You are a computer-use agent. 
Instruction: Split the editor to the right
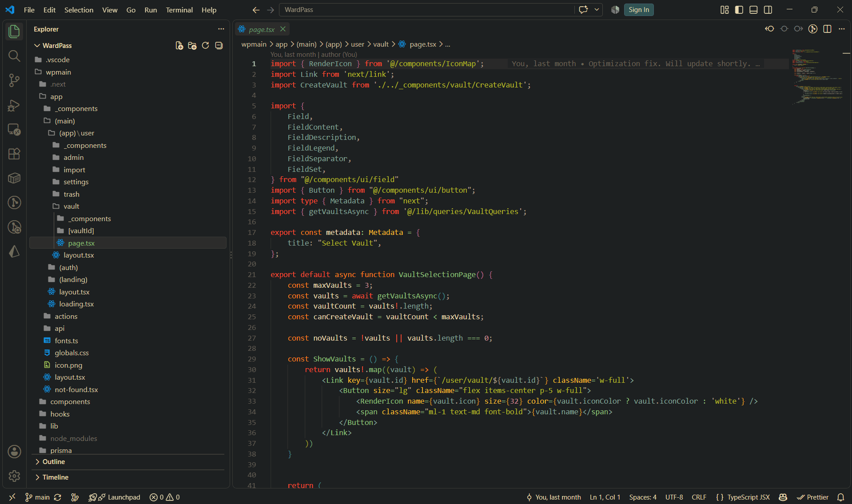point(827,29)
